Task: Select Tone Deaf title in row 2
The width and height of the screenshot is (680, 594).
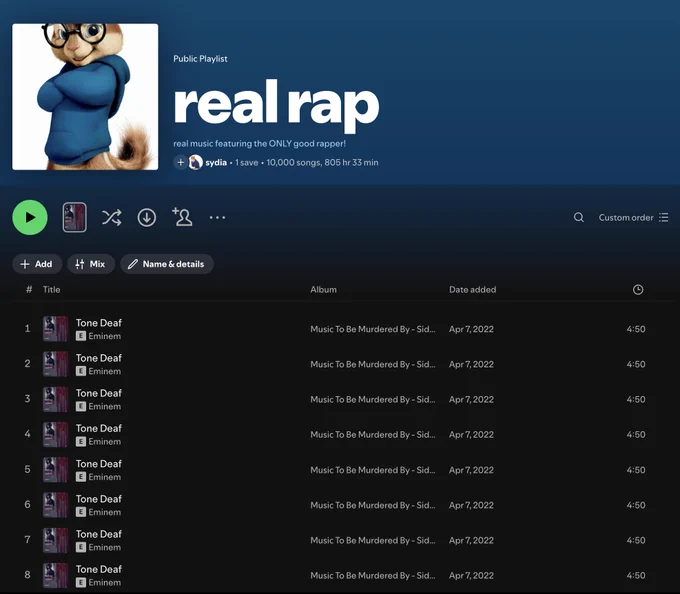Action: pos(99,358)
